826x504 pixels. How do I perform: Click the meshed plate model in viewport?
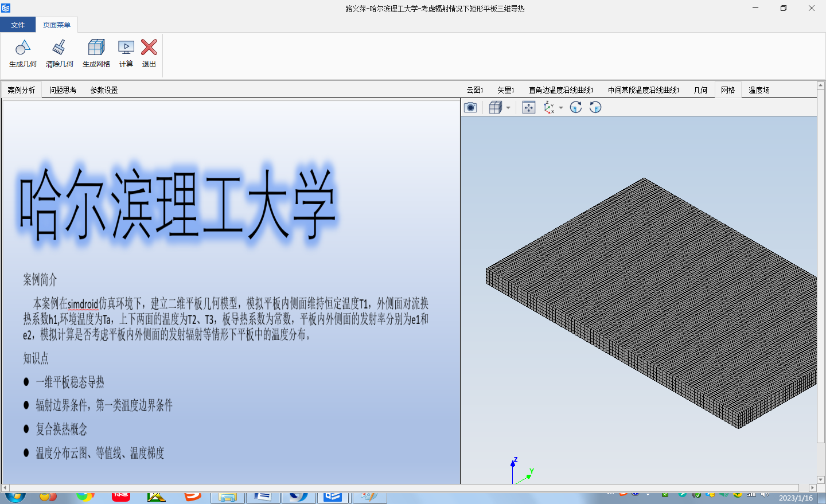651,302
